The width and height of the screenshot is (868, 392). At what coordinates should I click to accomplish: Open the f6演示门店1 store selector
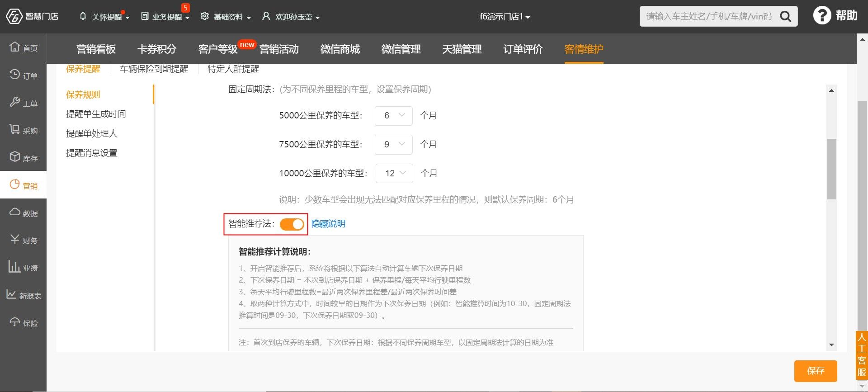tap(505, 17)
